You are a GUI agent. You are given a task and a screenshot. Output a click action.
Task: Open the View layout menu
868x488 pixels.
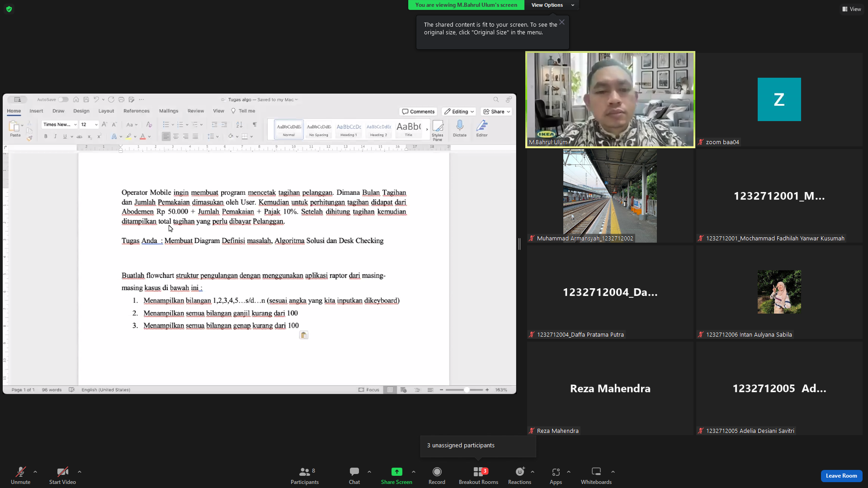(x=852, y=9)
